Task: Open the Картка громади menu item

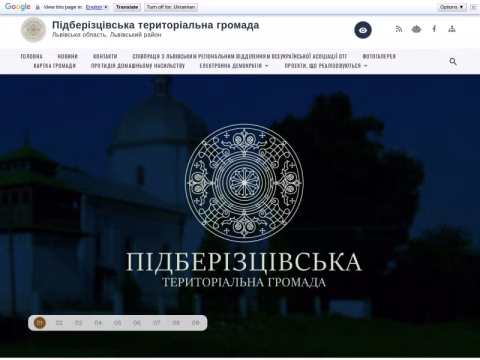Action: [x=55, y=66]
